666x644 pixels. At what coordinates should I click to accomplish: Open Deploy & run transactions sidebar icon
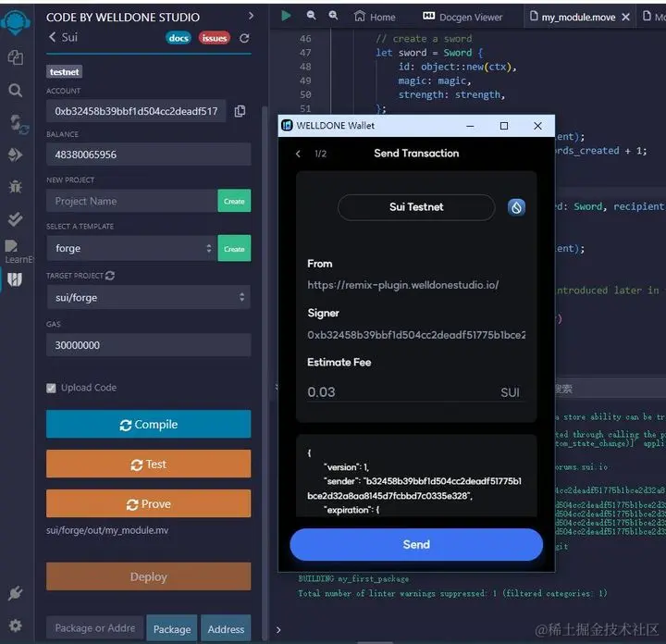pyautogui.click(x=16, y=155)
